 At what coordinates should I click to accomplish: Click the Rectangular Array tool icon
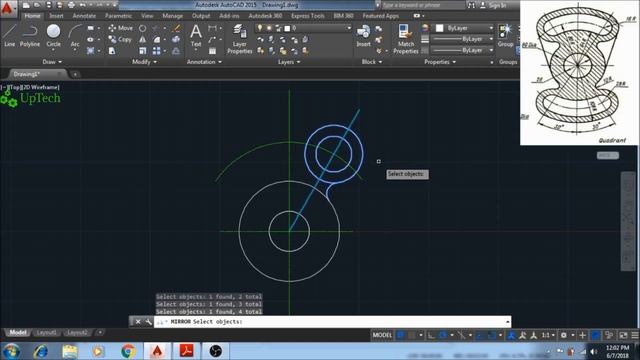pyautogui.click(x=156, y=51)
